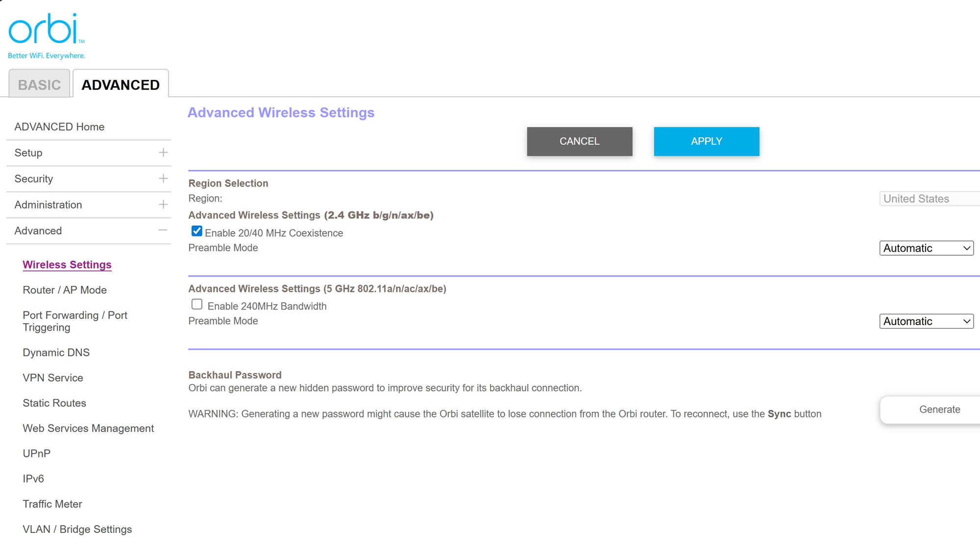Image resolution: width=980 pixels, height=551 pixels.
Task: Open the Administration section label
Action: (x=48, y=205)
